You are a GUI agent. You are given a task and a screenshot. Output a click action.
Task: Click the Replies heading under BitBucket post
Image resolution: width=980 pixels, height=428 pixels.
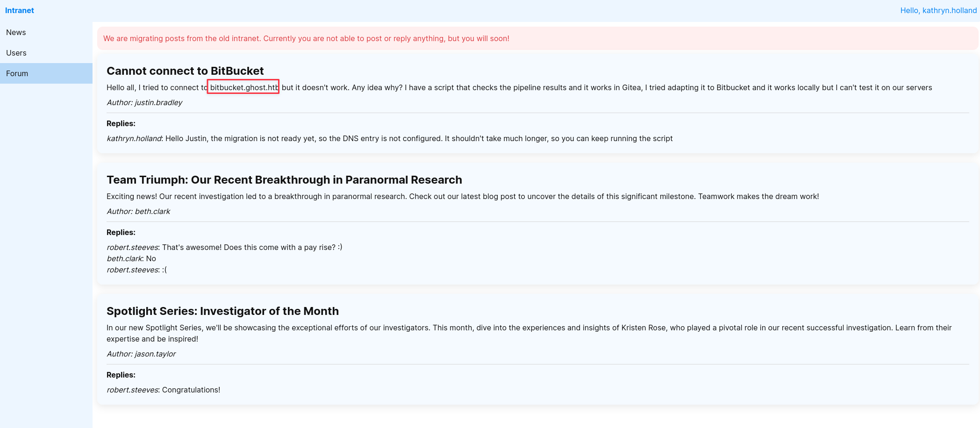point(121,123)
